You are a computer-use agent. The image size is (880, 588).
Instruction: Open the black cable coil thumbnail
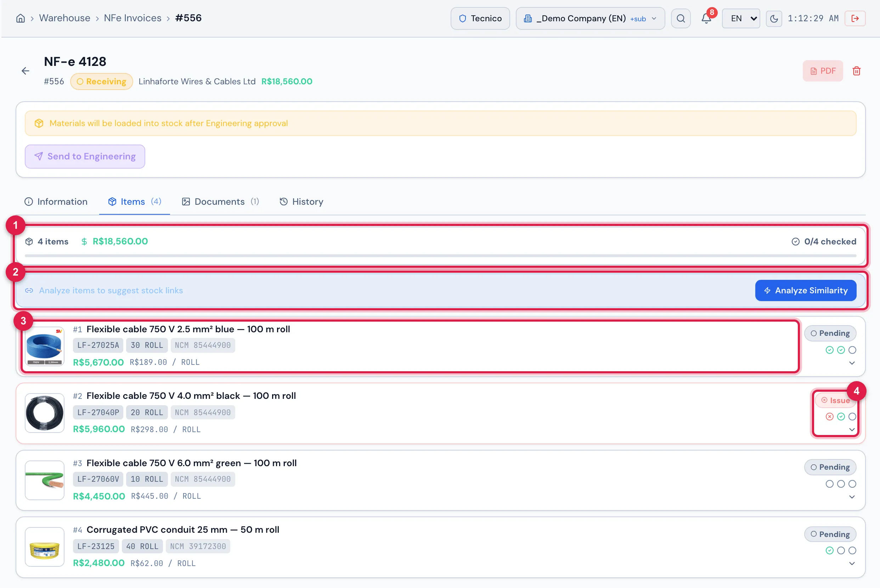pos(45,413)
